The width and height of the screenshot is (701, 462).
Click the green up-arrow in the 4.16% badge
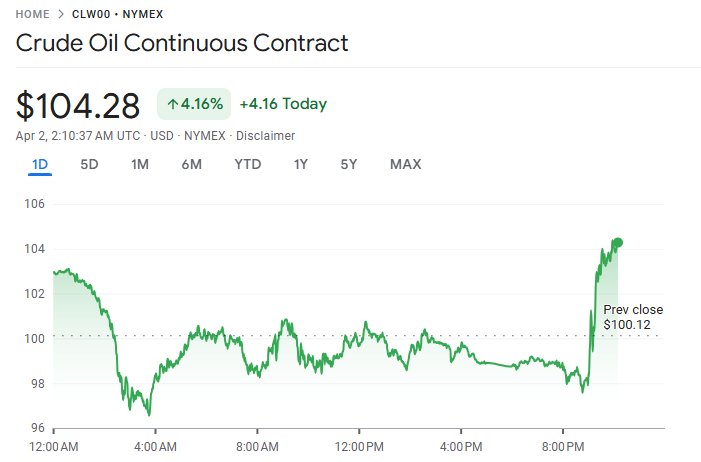[x=172, y=104]
